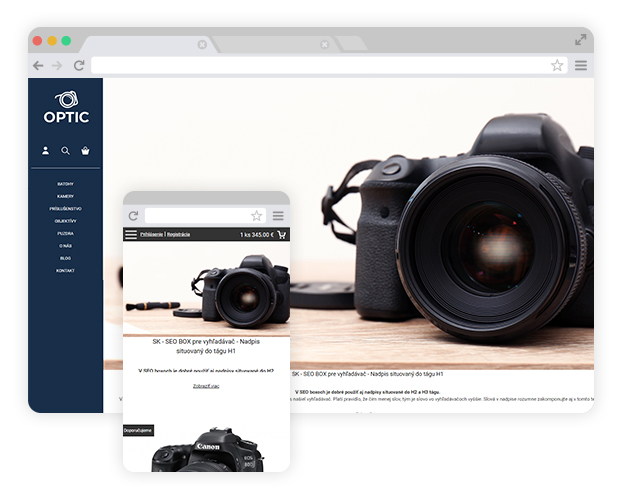Open the shopping basket icon in the sidebar
The image size is (625, 495).
click(x=86, y=151)
